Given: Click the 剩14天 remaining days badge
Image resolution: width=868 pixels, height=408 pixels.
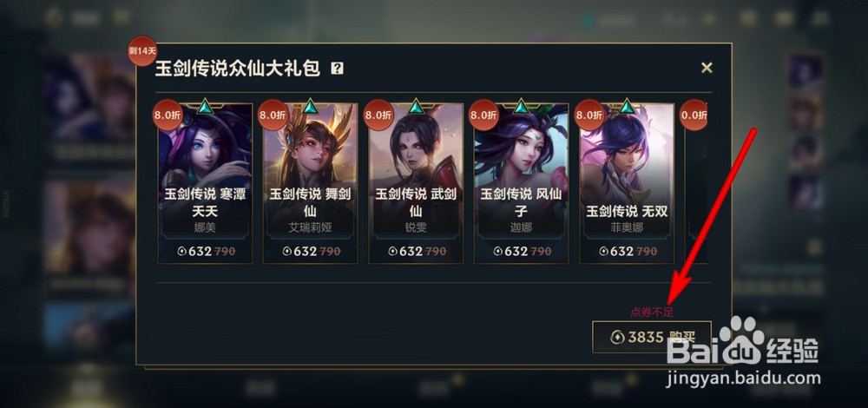Looking at the screenshot, I should 142,51.
